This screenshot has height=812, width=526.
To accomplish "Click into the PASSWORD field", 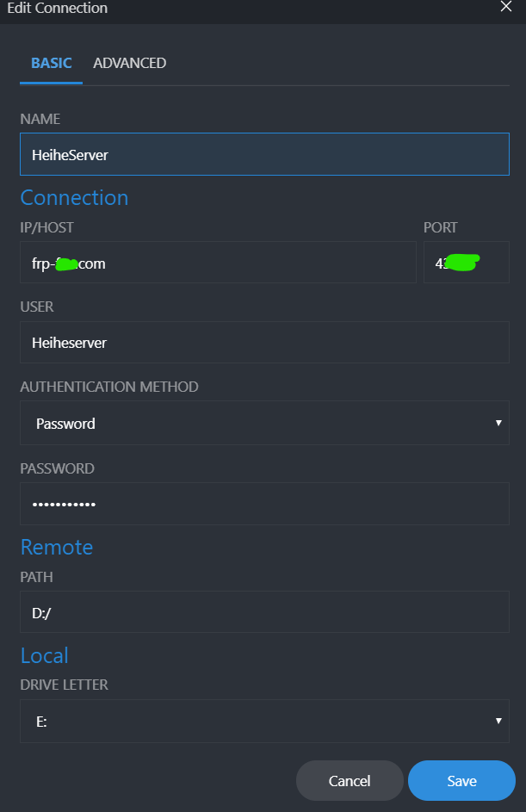I will 264,504.
